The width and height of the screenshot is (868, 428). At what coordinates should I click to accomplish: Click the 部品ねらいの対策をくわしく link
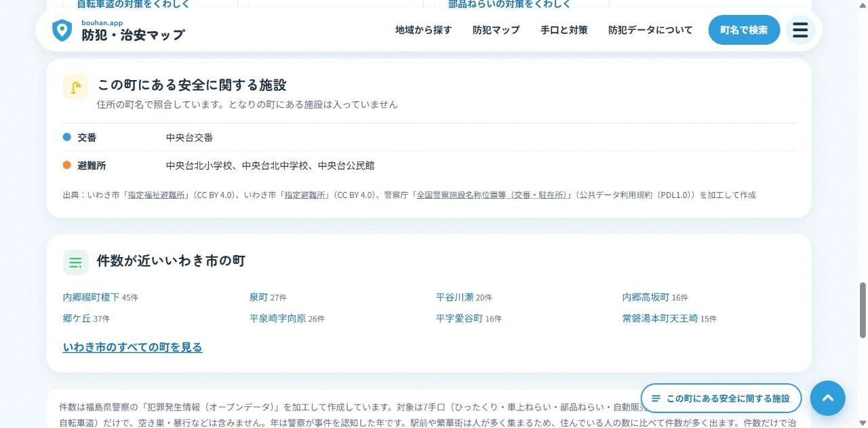[509, 4]
